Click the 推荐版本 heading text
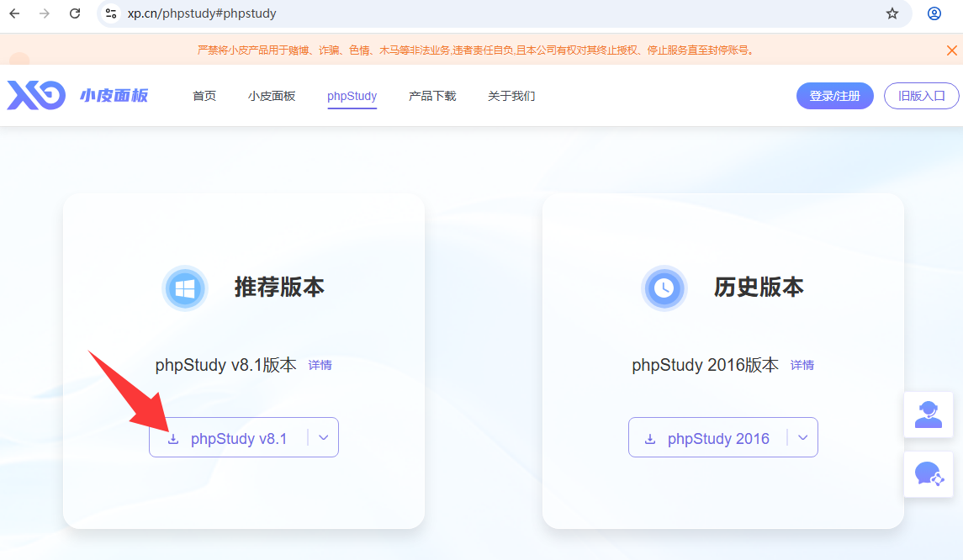The image size is (963, 560). click(279, 288)
